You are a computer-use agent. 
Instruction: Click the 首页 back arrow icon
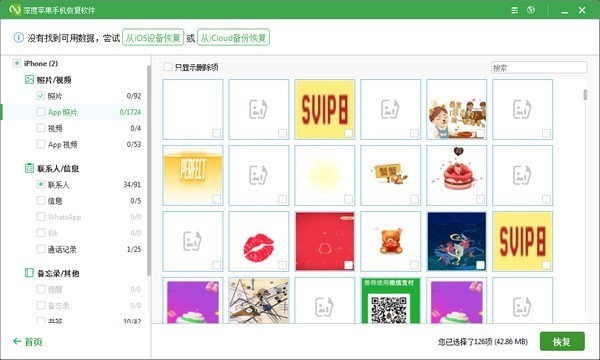[x=17, y=341]
